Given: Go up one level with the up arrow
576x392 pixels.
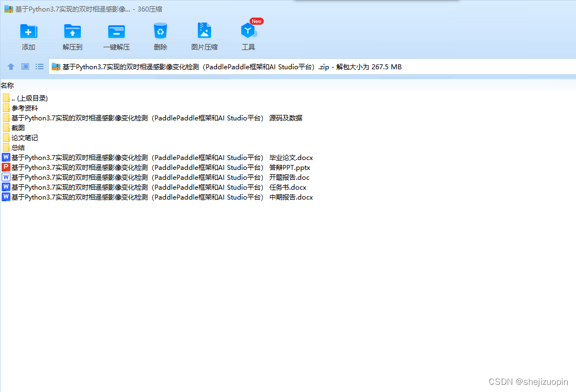Looking at the screenshot, I should 10,67.
